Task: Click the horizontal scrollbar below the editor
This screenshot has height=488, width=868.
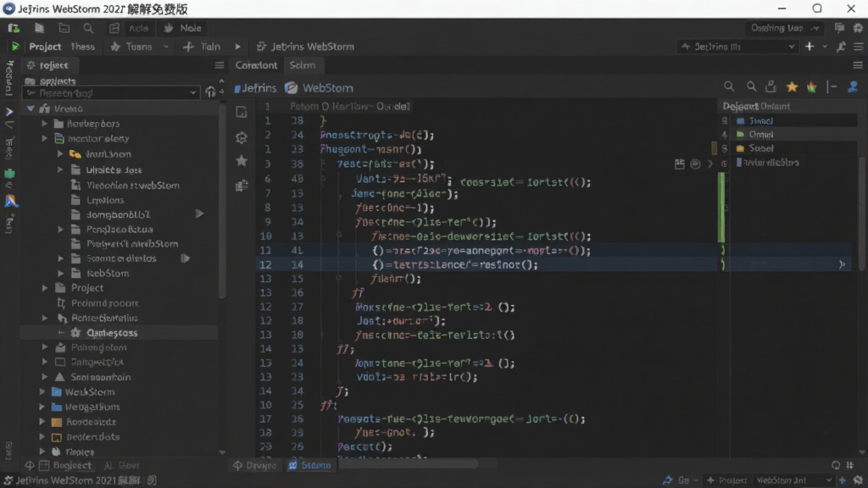Action: tap(409, 463)
